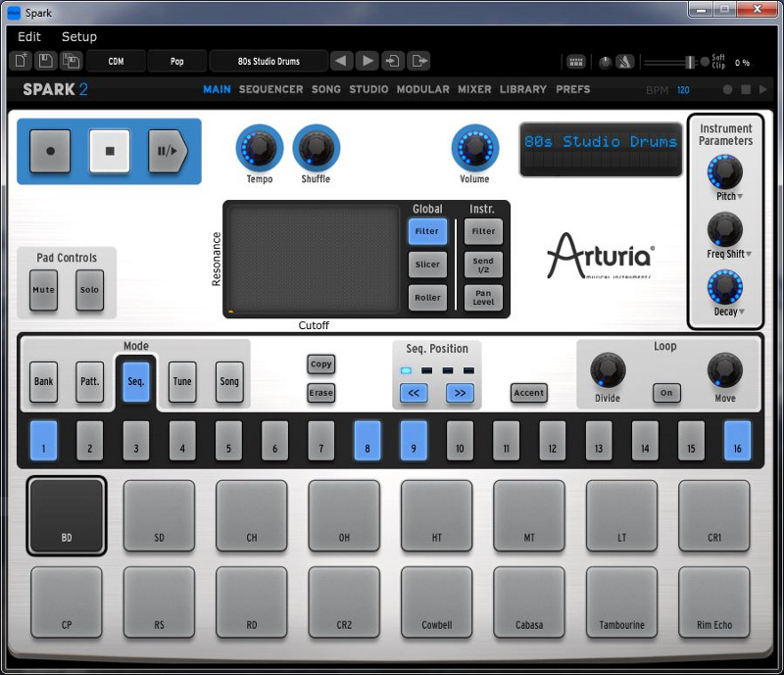Toggle the Loop On button

666,393
